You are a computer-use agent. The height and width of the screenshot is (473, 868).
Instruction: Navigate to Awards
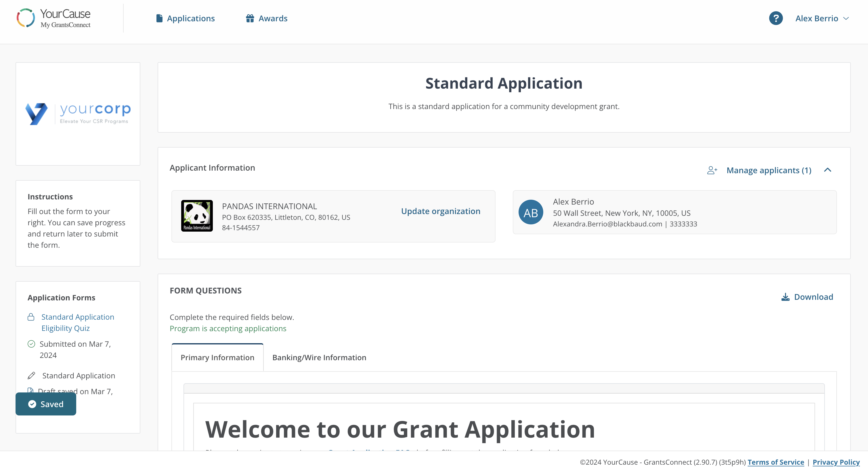[x=266, y=18]
